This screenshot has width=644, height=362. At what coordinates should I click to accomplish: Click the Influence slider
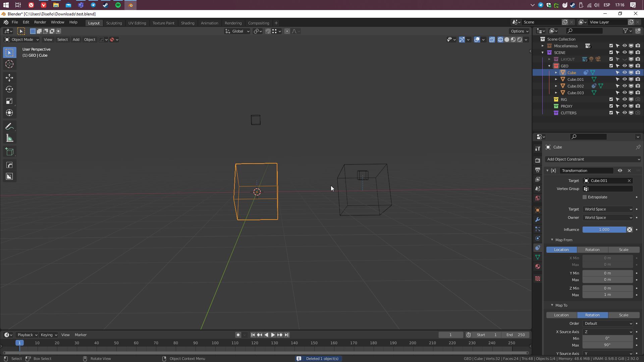click(604, 230)
